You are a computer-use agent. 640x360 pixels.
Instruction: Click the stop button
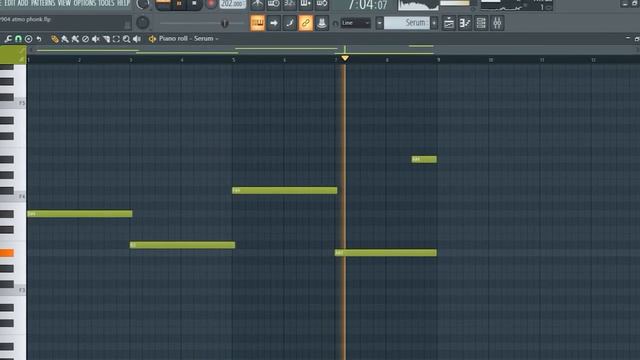point(194,4)
